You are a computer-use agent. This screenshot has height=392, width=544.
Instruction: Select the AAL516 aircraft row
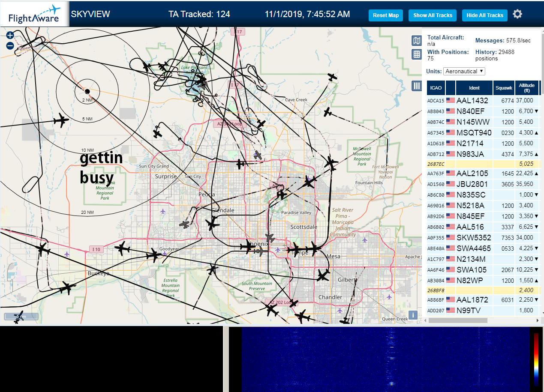(483, 227)
